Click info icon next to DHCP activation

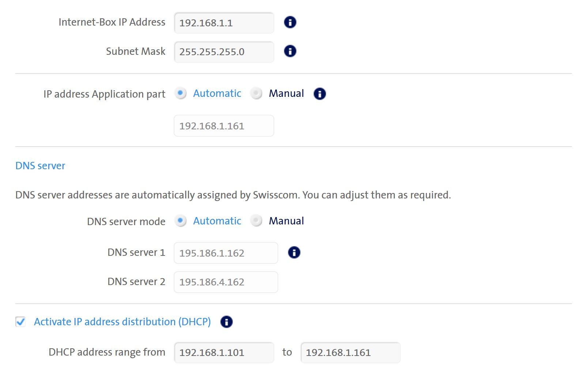pyautogui.click(x=226, y=322)
